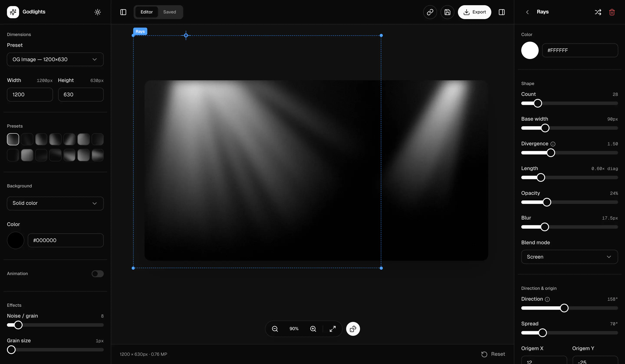Click the Height input field 630
The width and height of the screenshot is (625, 364).
(x=81, y=95)
